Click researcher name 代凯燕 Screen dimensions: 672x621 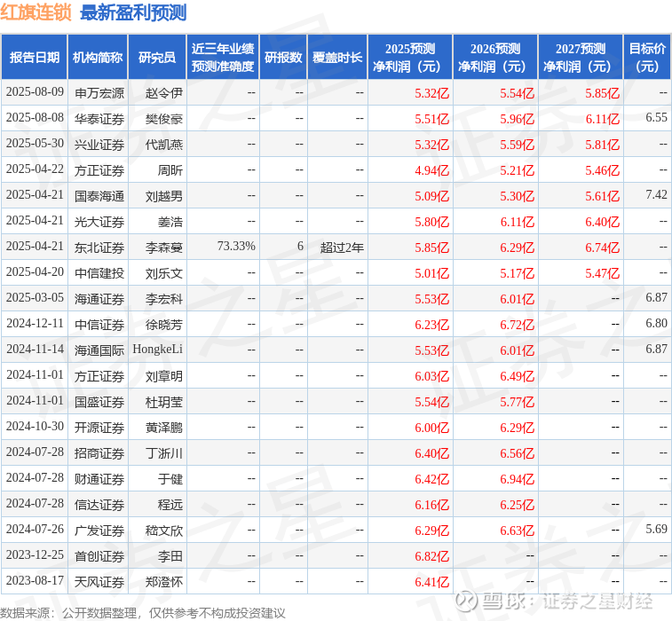click(163, 145)
